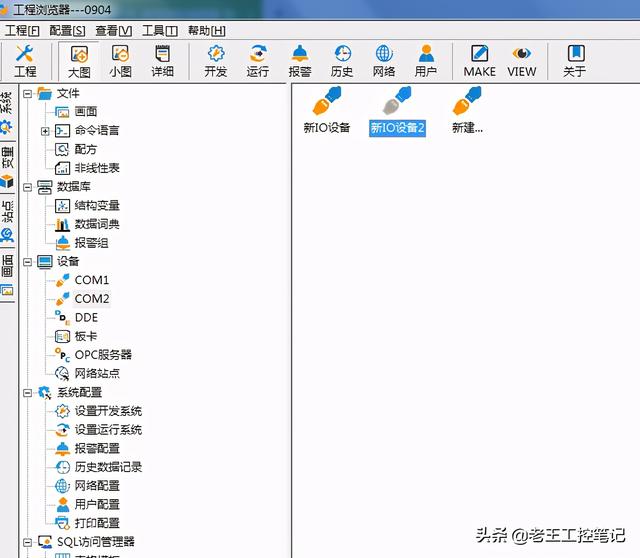Viewport: 640px width, 558px height.
Task: Select 网络站点 in the tree
Action: click(x=97, y=373)
